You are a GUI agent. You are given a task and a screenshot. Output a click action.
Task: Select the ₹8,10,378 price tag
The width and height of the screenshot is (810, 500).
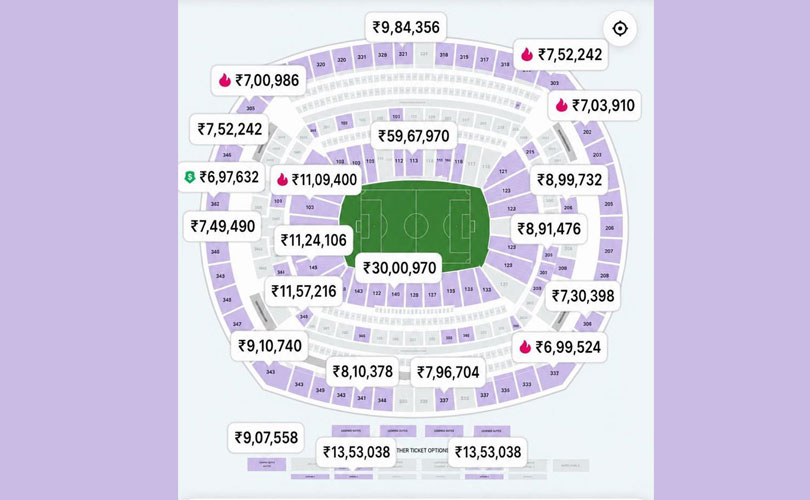click(363, 371)
